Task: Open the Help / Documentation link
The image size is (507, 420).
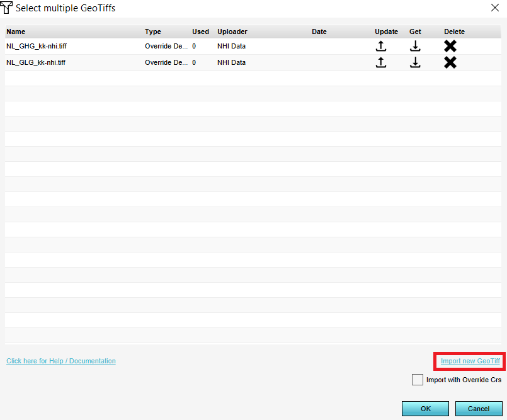Action: 61,361
